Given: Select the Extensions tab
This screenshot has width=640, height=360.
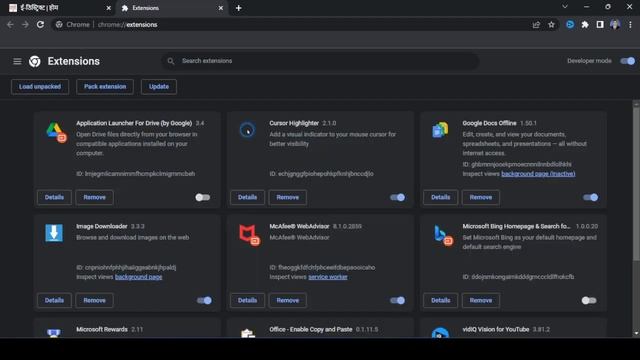Looking at the screenshot, I should tap(172, 8).
